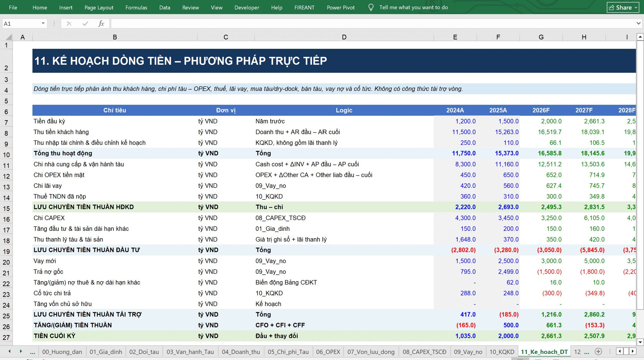
Task: Click the 'Tell me what you want to do' box
Action: [x=414, y=8]
